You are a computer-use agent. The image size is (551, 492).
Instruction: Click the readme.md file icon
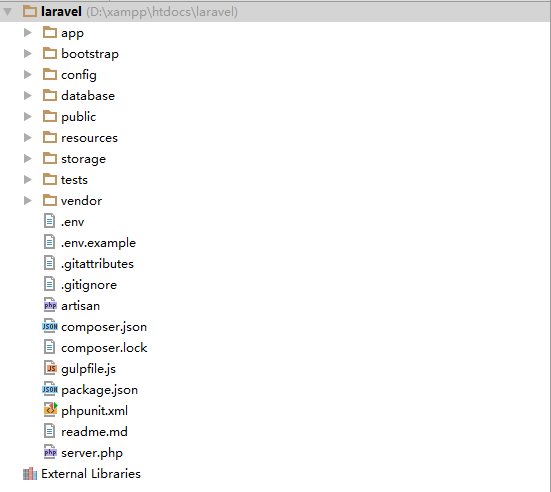[x=50, y=431]
